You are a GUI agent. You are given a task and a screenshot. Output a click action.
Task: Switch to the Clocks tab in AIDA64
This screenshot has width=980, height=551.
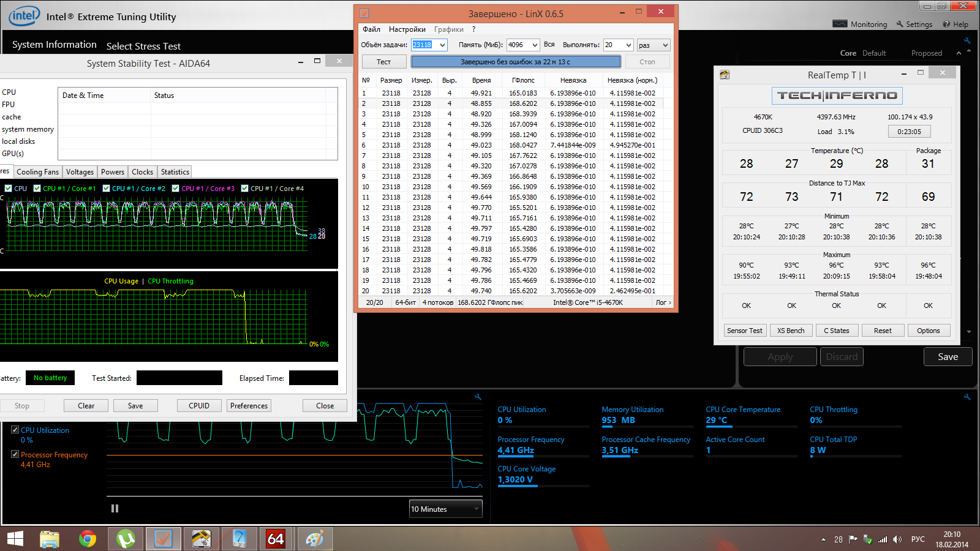pos(143,172)
